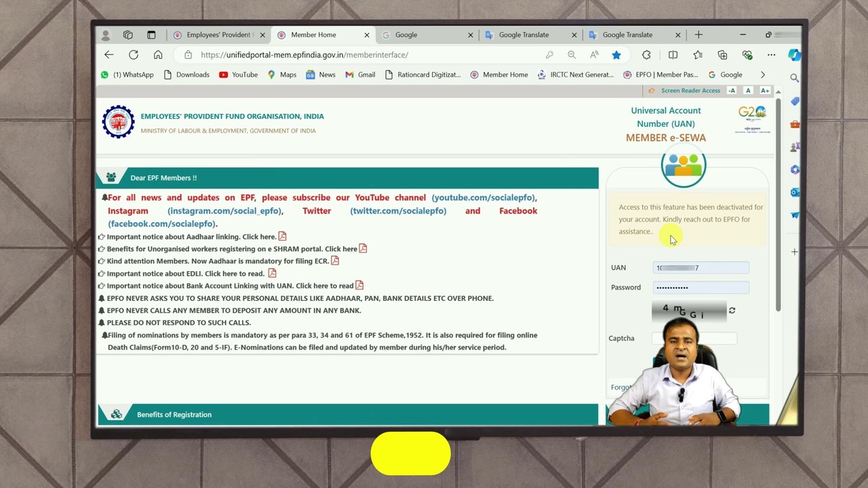
Task: Decrease page font size with -A
Action: click(732, 91)
